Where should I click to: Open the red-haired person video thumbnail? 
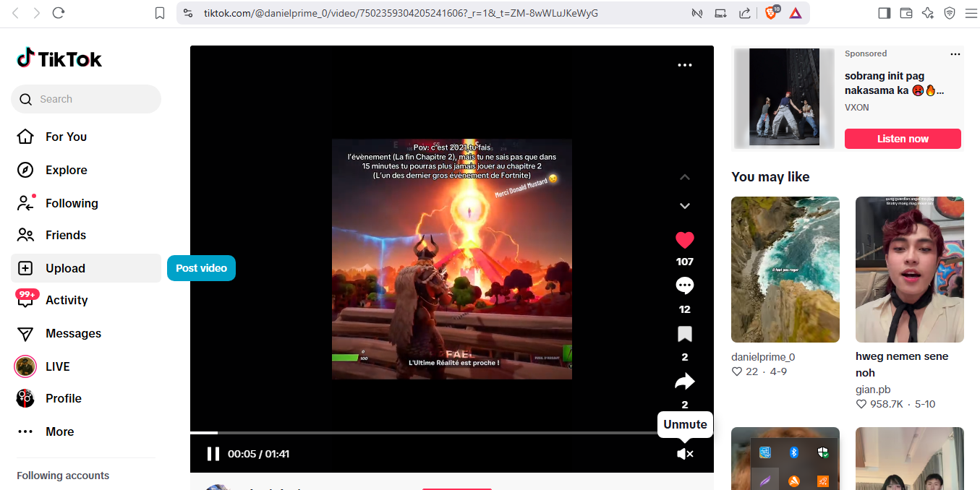pos(910,270)
